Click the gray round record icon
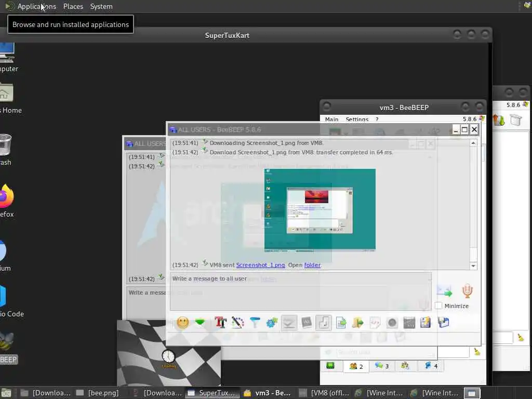Image resolution: width=532 pixels, height=399 pixels. click(x=392, y=322)
